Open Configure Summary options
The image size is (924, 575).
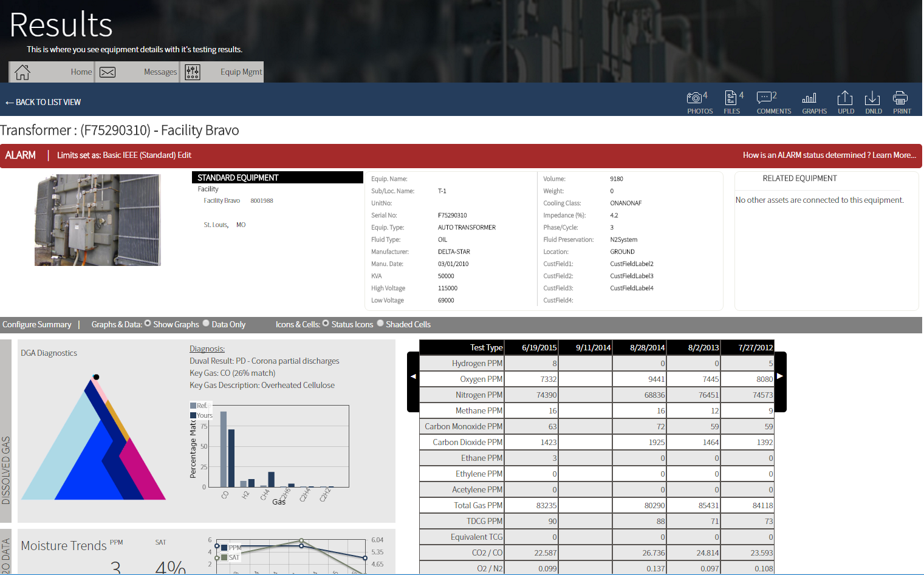[x=36, y=324]
